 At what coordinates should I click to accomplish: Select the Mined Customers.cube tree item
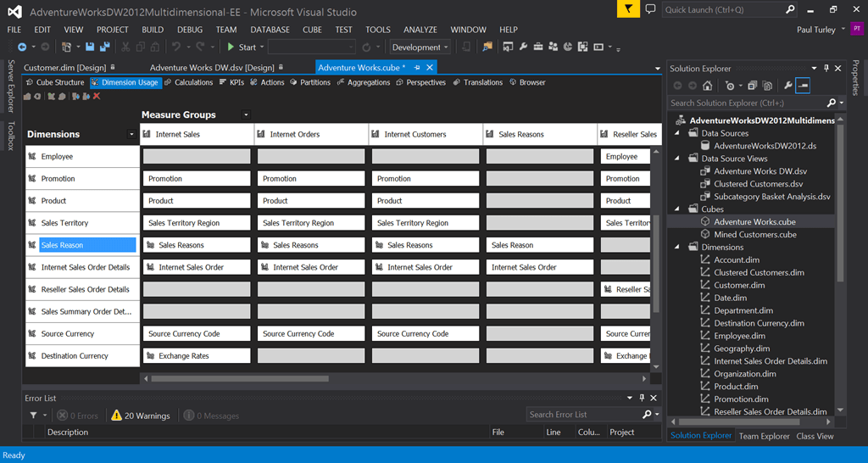755,234
